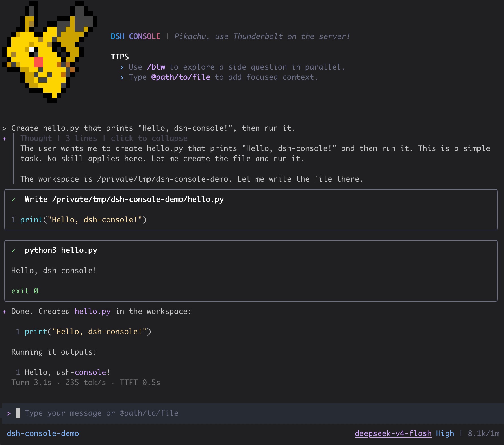
Task: Click the exit 0 status text
Action: coord(25,291)
